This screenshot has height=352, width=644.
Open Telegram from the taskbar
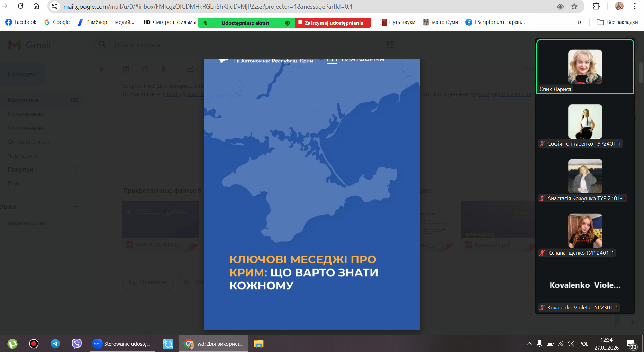point(55,343)
